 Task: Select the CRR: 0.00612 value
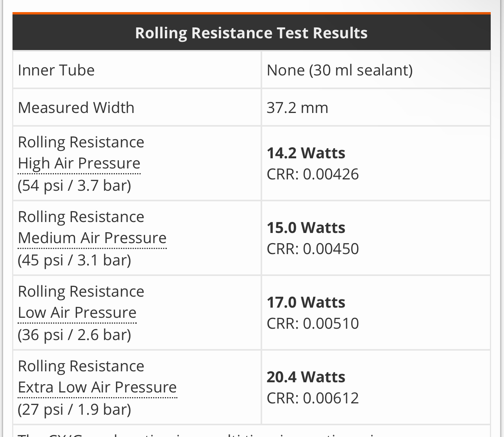(313, 398)
